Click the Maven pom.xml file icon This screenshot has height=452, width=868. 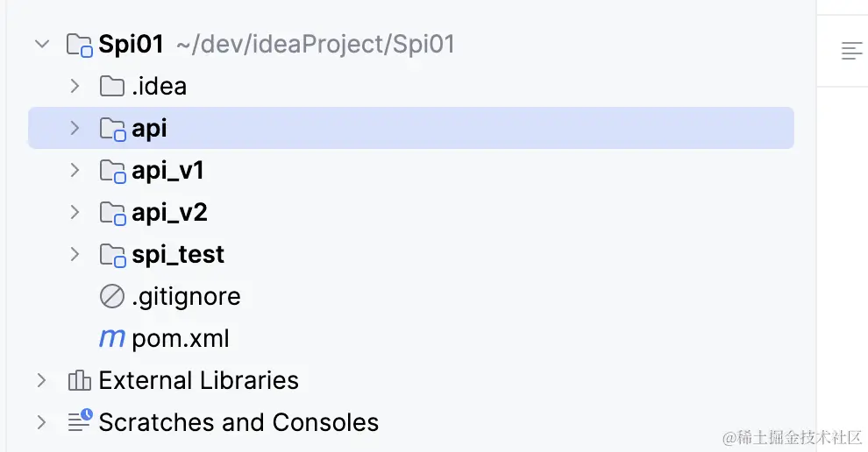coord(112,338)
